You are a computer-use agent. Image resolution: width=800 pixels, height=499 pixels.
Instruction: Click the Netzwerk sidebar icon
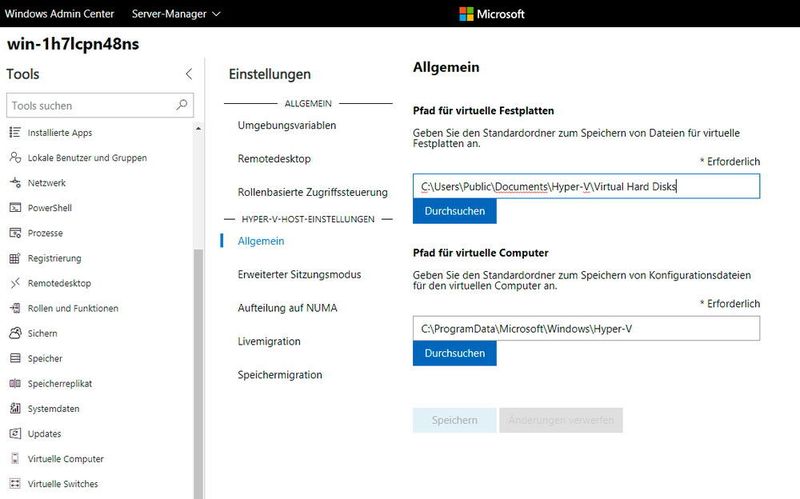coord(15,183)
